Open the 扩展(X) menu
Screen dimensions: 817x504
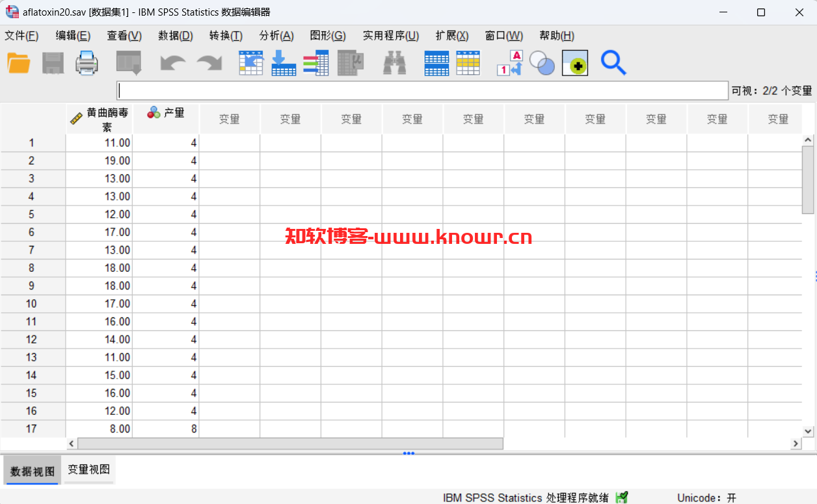[x=452, y=36]
